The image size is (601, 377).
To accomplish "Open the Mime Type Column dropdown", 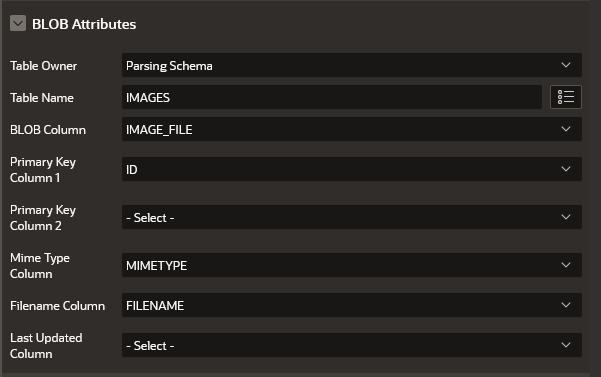I will 351,265.
